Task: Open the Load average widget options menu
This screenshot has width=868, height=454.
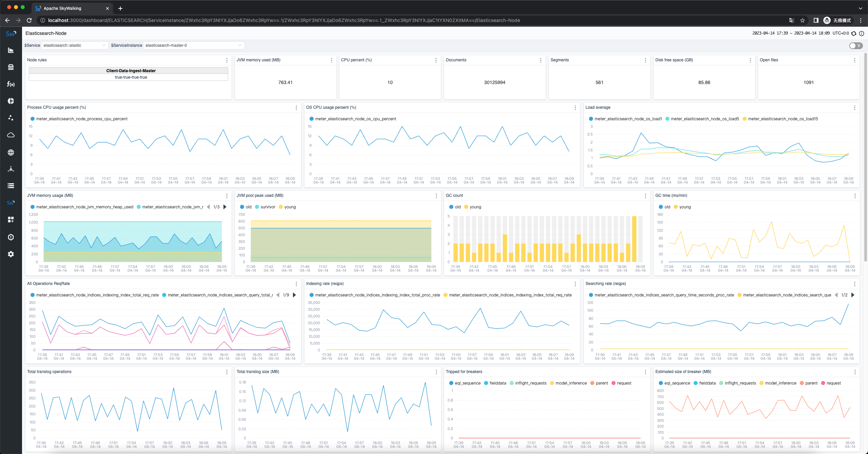Action: coord(854,108)
